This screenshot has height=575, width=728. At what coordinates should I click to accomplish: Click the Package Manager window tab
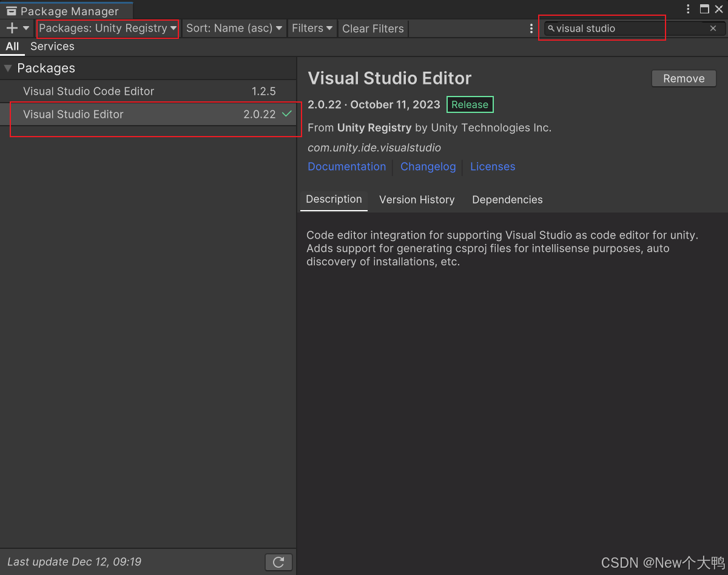coord(67,11)
